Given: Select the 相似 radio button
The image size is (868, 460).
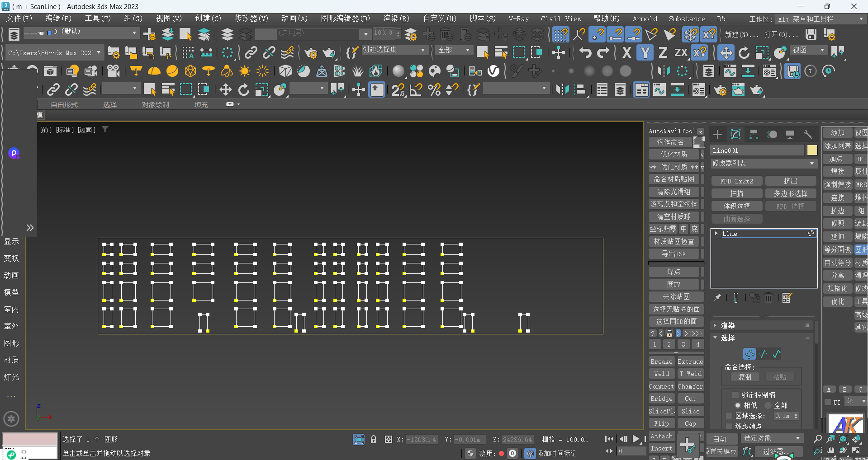Looking at the screenshot, I should (x=737, y=405).
